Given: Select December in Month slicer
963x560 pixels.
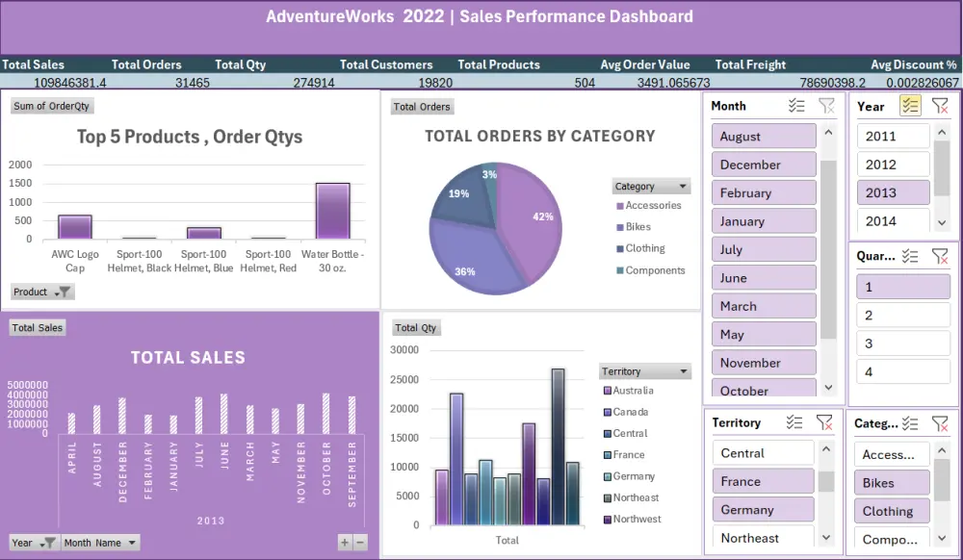Looking at the screenshot, I should (764, 165).
